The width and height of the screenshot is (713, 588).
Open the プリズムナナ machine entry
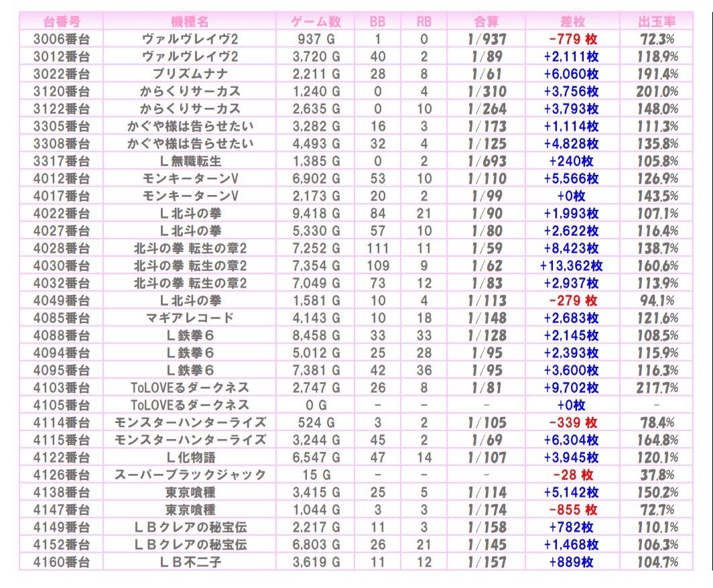coord(190,74)
